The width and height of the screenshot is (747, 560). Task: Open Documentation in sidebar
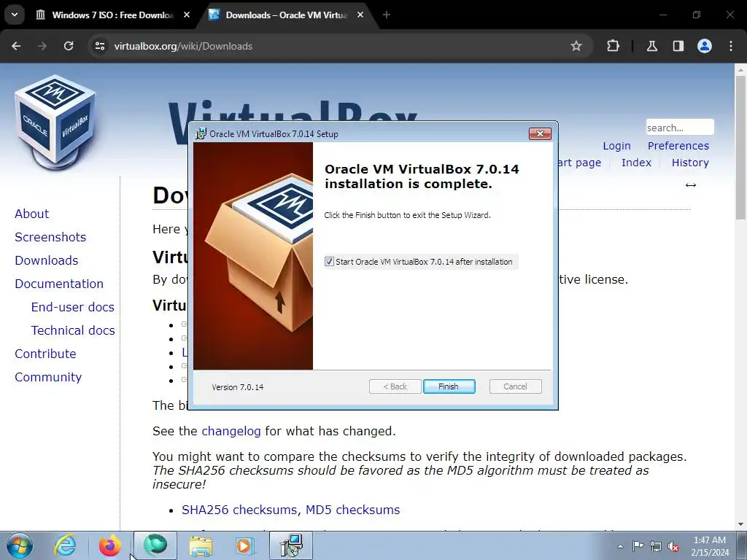tap(59, 284)
